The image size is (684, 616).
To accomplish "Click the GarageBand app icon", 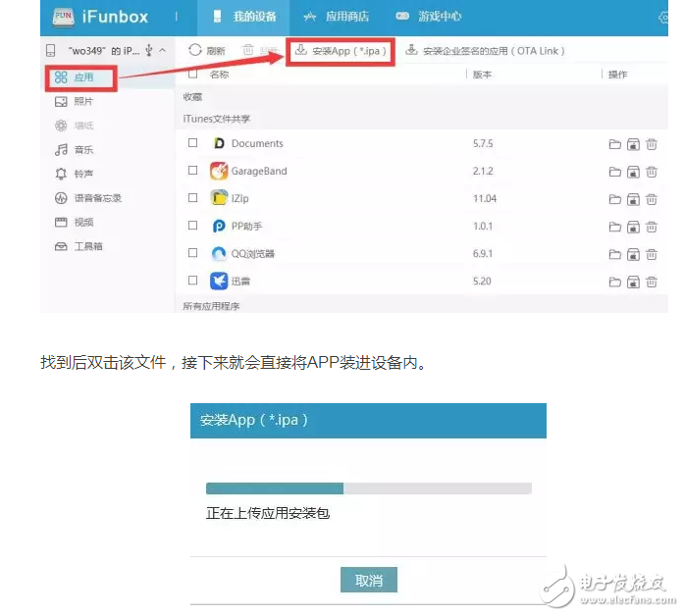I will (219, 171).
